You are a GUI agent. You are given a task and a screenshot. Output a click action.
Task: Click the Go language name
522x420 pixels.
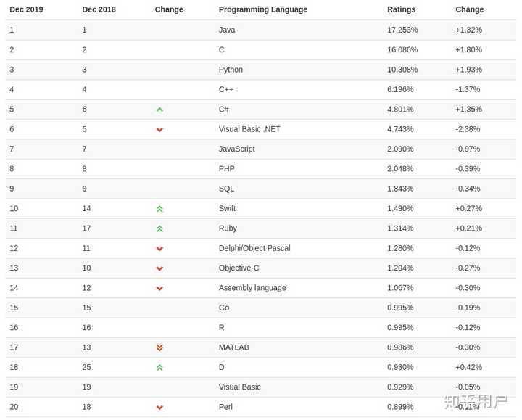coord(224,308)
